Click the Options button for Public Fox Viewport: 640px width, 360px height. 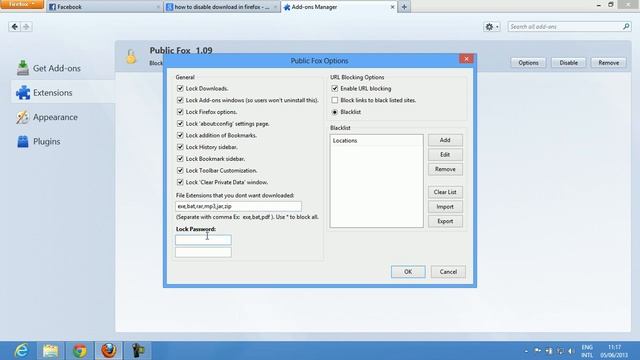(x=528, y=63)
